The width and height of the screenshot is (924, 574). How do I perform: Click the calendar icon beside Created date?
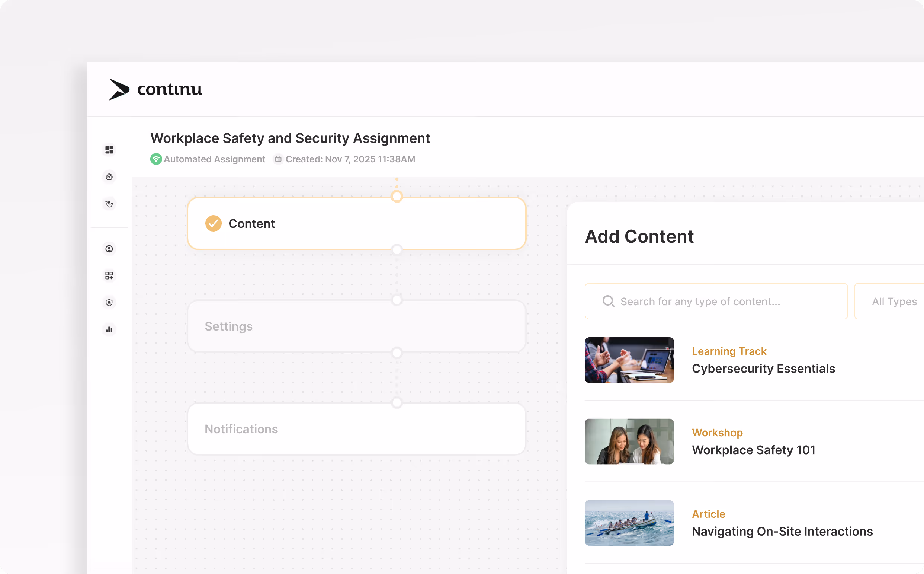coord(278,159)
